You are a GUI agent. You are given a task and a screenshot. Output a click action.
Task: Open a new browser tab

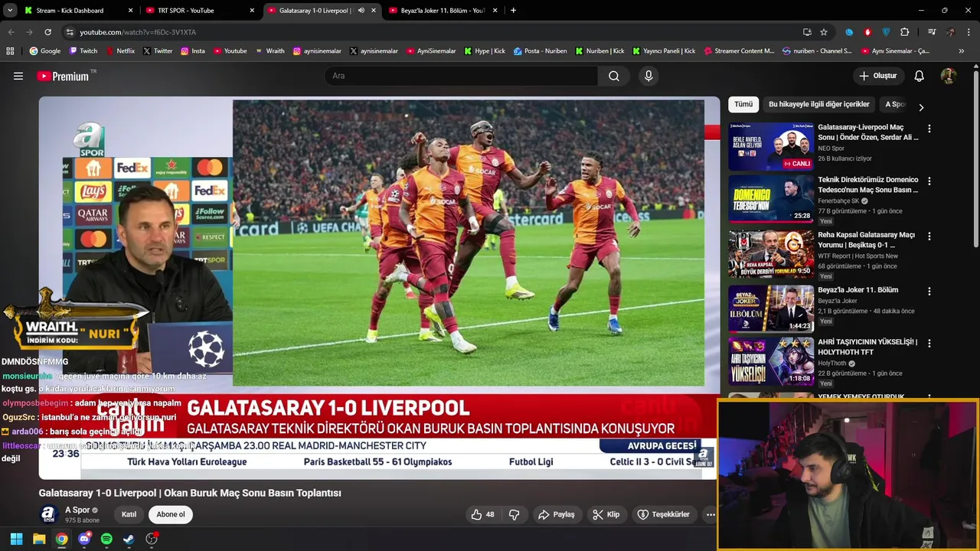pyautogui.click(x=513, y=11)
